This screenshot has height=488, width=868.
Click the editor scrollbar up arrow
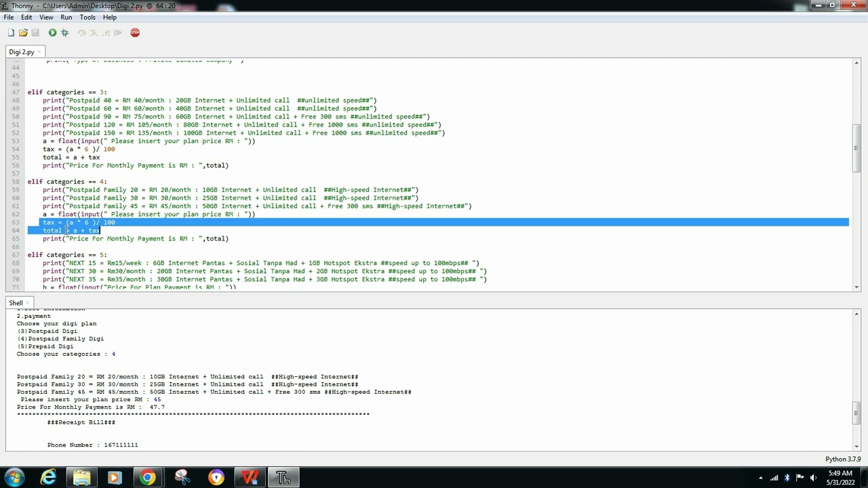click(x=857, y=62)
